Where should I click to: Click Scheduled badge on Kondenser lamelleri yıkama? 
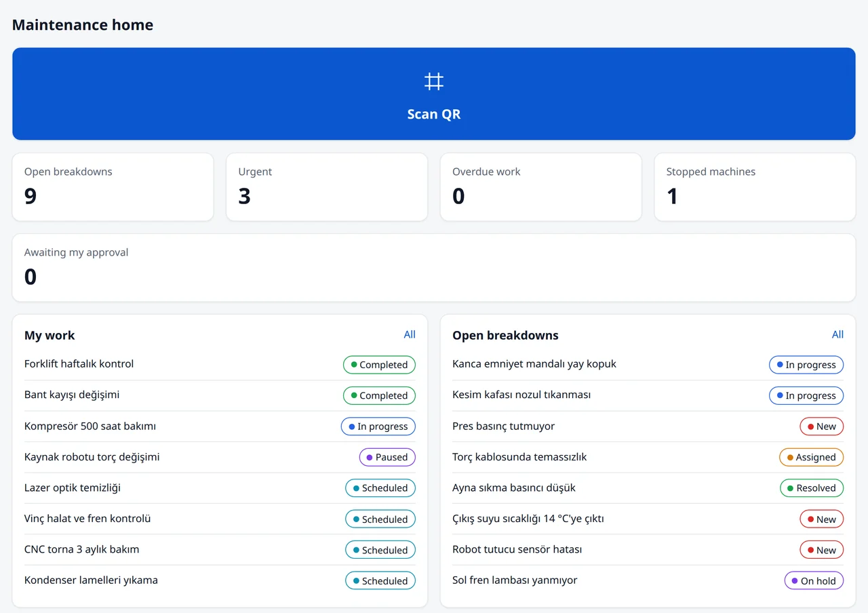pos(380,581)
